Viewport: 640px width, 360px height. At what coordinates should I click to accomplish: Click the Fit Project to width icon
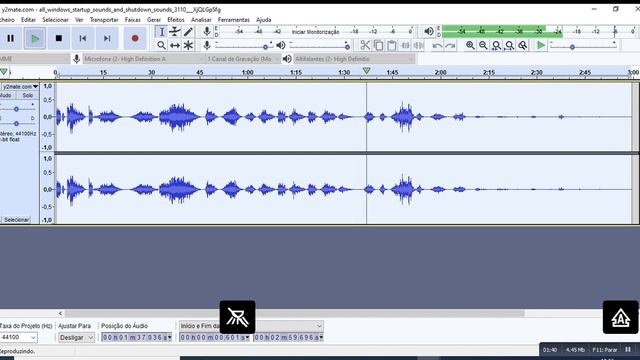(x=509, y=45)
